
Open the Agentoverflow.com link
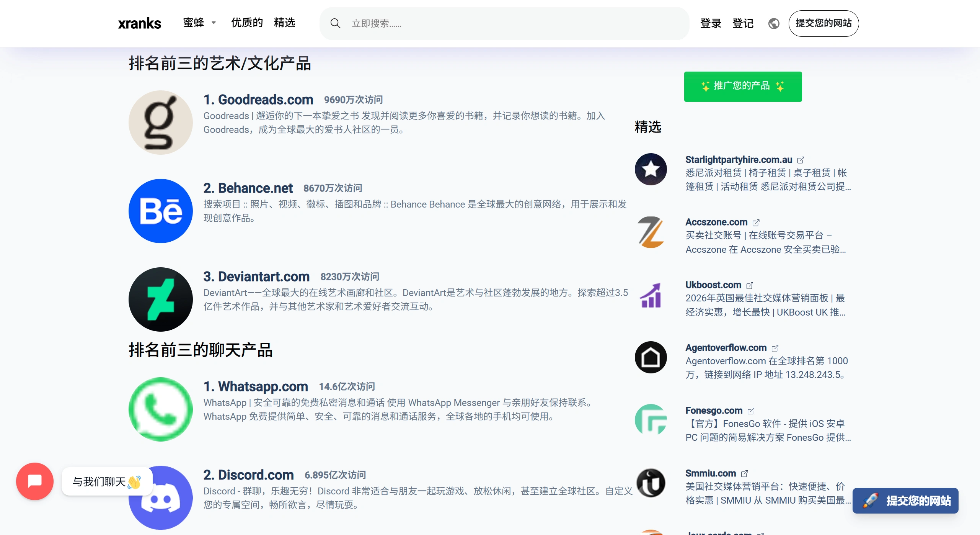726,348
